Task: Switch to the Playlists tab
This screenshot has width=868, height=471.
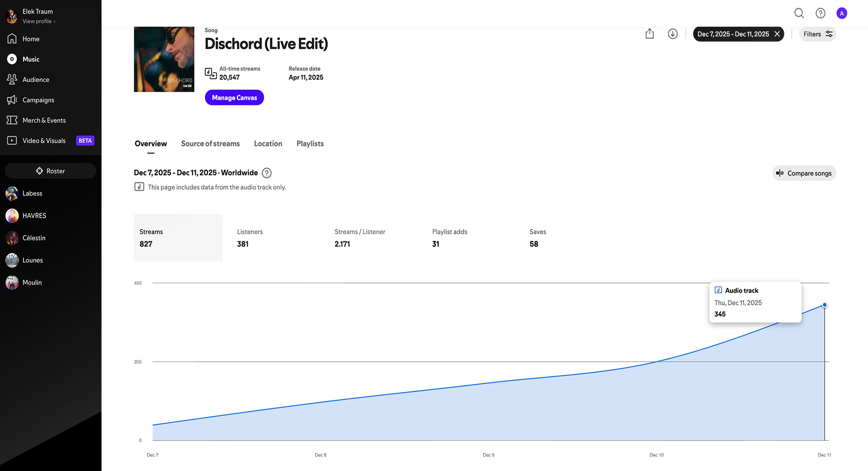Action: pos(310,144)
